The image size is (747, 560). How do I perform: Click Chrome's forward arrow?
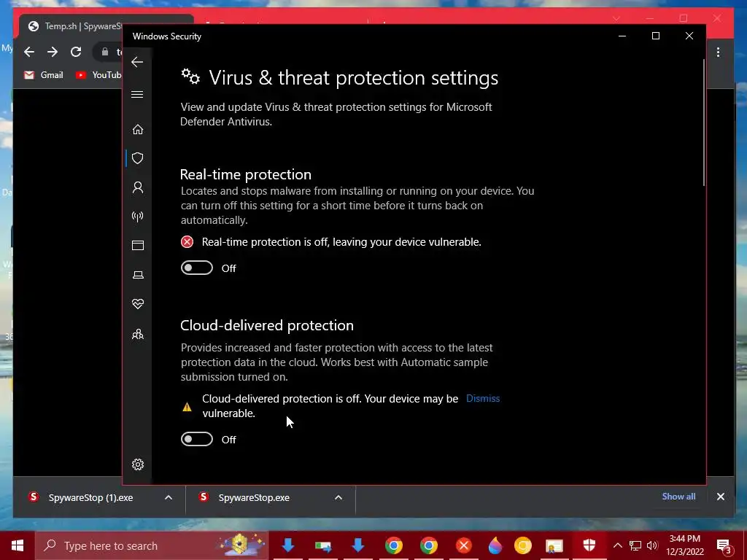(53, 52)
